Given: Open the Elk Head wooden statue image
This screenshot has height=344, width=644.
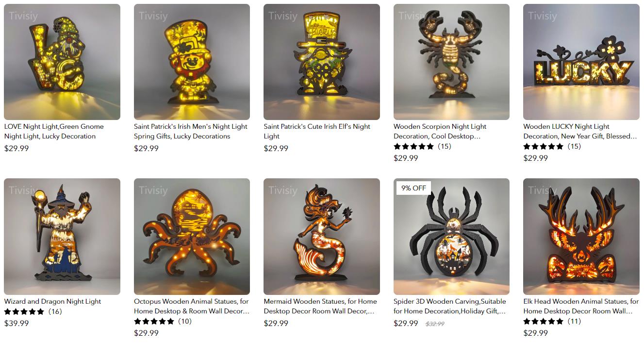Looking at the screenshot, I should point(581,237).
